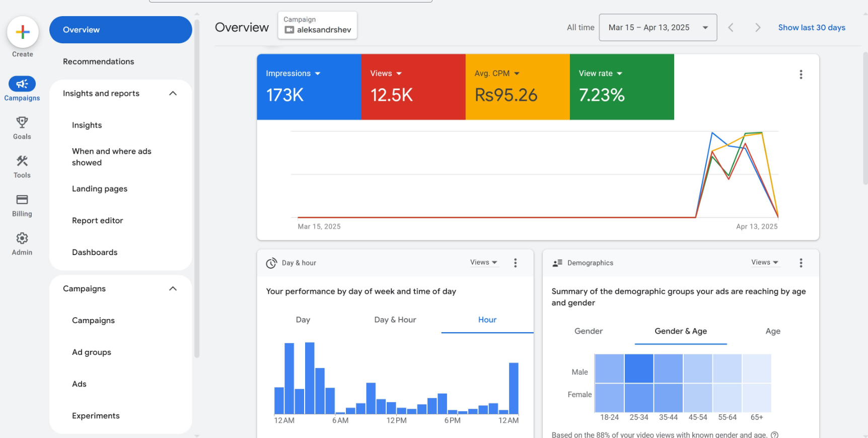Click the Create plus icon
Viewport: 868px width, 438px height.
click(23, 32)
